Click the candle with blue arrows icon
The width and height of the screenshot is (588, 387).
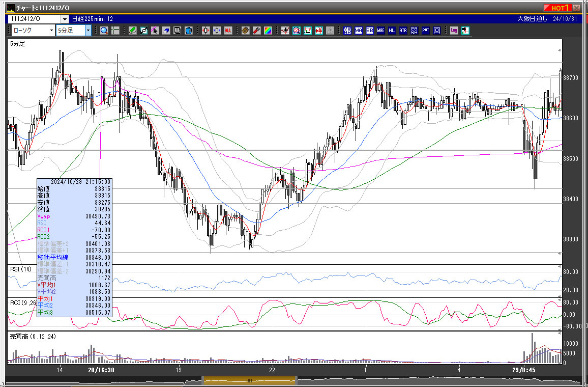(217, 31)
